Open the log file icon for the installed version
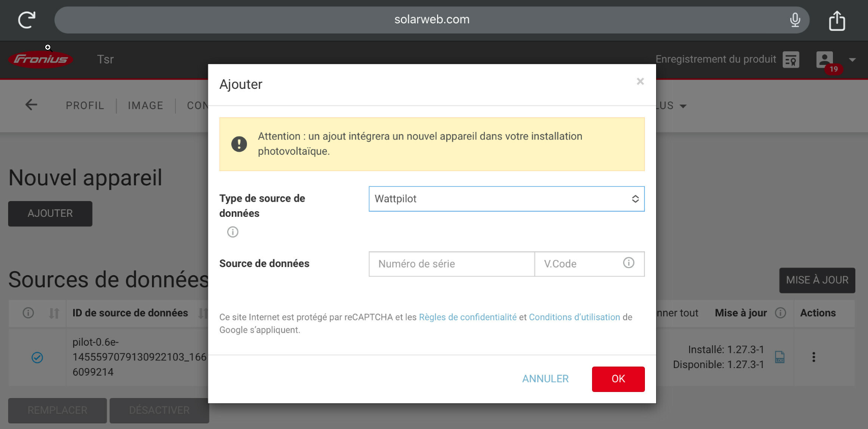868x429 pixels. 780,357
